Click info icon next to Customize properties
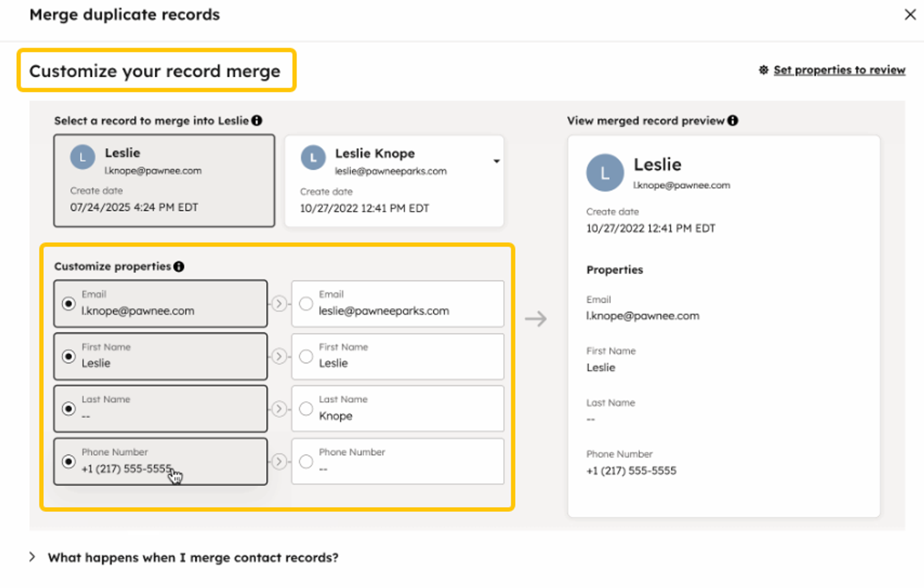 [x=179, y=267]
